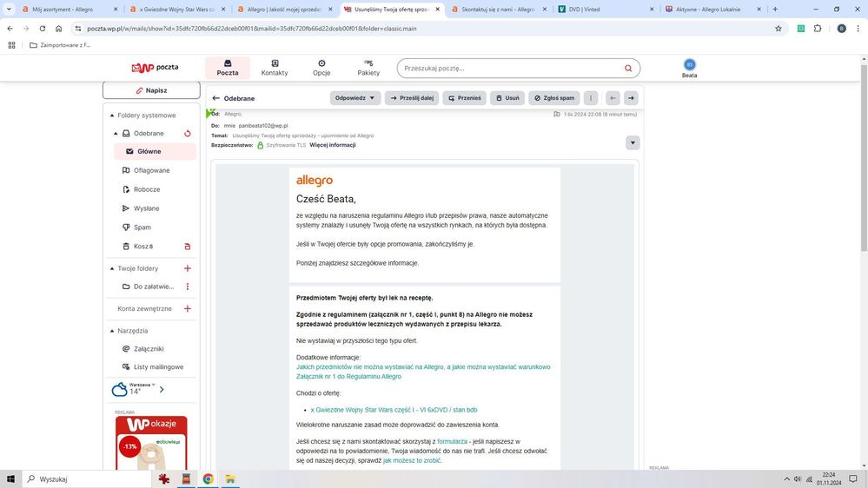The height and width of the screenshot is (488, 868).
Task: Click the Napisz compose button
Action: pyautogui.click(x=151, y=90)
